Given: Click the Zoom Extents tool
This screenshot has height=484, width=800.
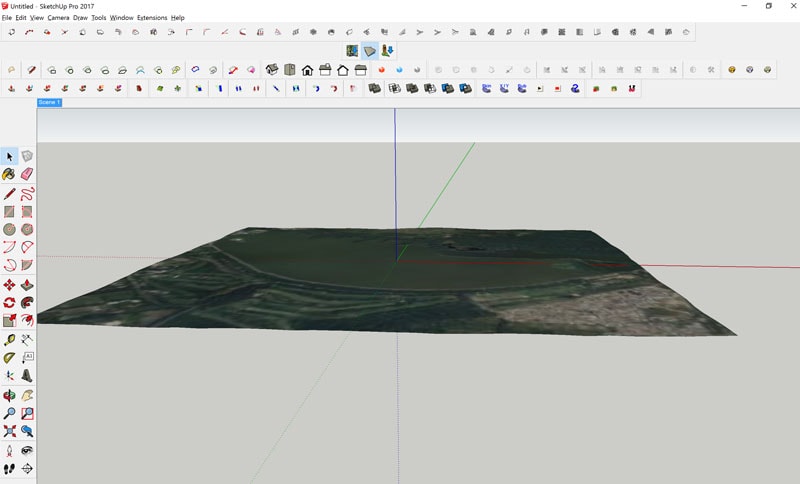Looking at the screenshot, I should 9,431.
